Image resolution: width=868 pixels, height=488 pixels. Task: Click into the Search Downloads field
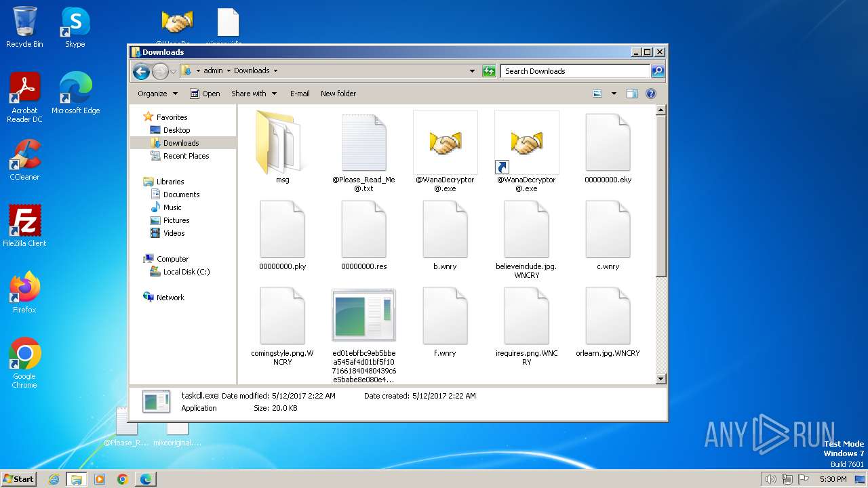pyautogui.click(x=575, y=70)
